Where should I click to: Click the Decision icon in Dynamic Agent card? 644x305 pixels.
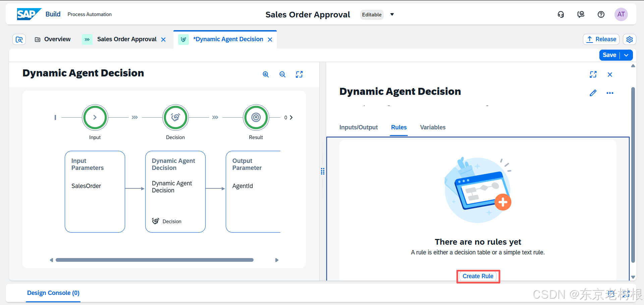tap(156, 221)
